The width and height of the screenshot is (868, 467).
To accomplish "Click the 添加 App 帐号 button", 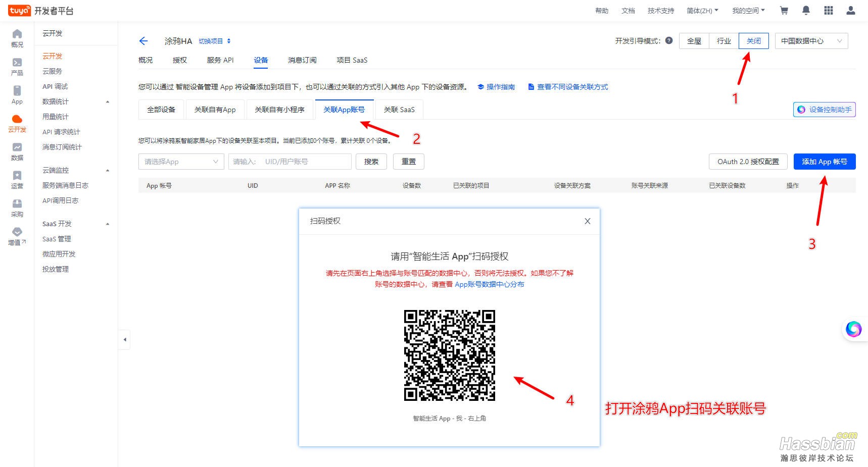I will pos(825,162).
